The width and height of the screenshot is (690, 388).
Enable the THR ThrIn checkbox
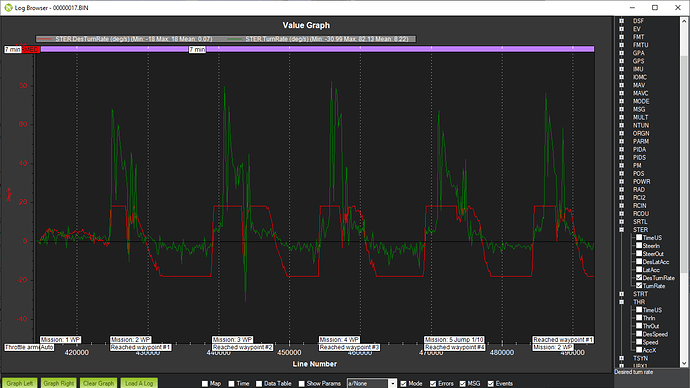639,318
